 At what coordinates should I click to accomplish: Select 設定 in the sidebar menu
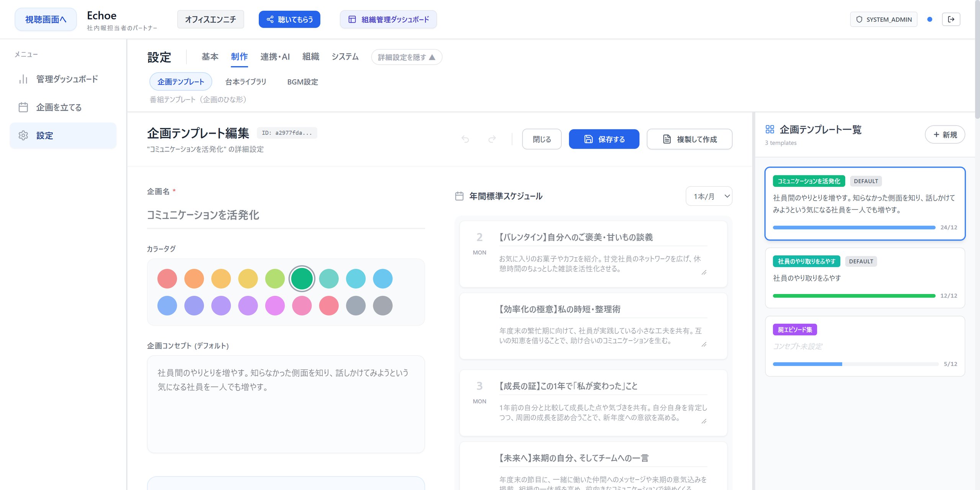63,136
